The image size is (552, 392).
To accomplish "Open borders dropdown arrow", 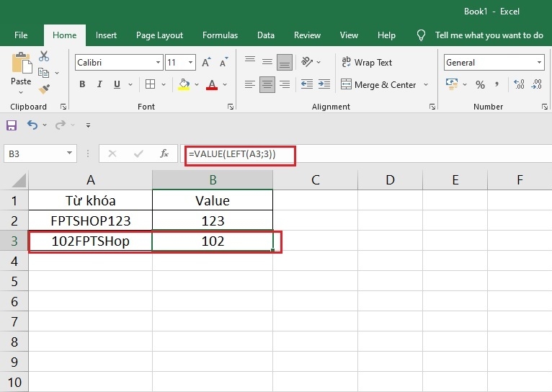I will point(164,84).
